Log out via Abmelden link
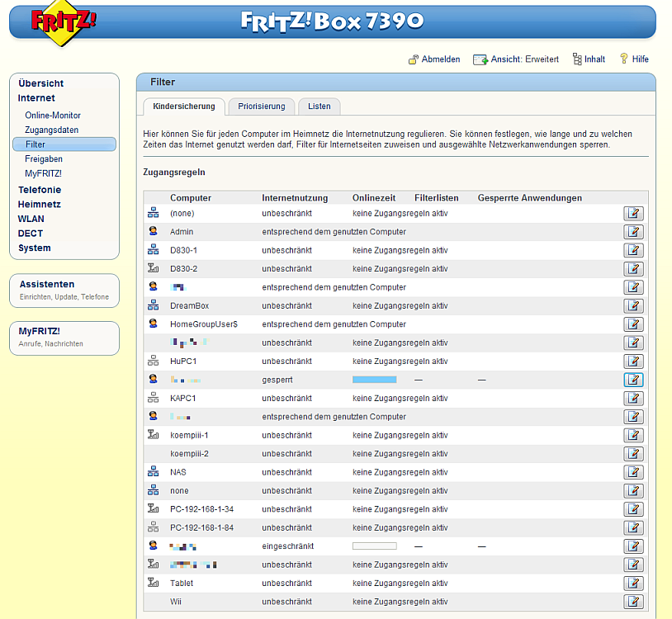This screenshot has height=619, width=672. (434, 59)
